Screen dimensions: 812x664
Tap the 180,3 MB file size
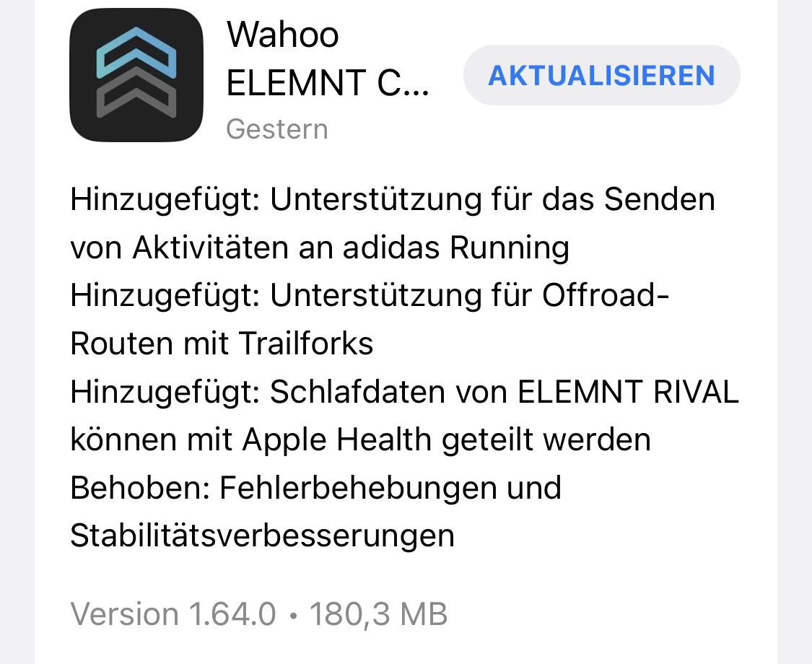(378, 613)
